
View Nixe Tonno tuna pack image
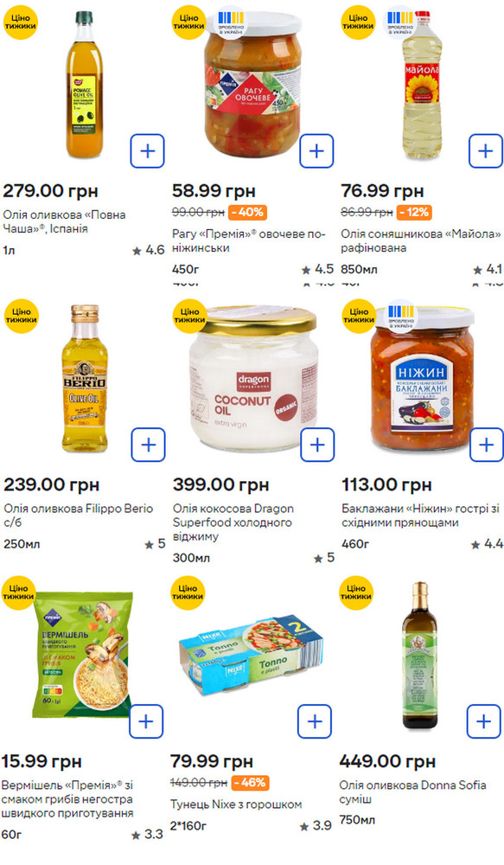(x=251, y=654)
